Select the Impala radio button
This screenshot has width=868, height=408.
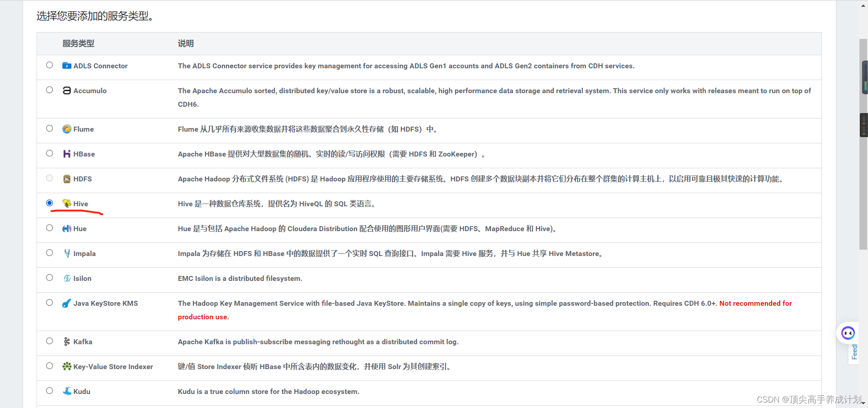click(50, 253)
